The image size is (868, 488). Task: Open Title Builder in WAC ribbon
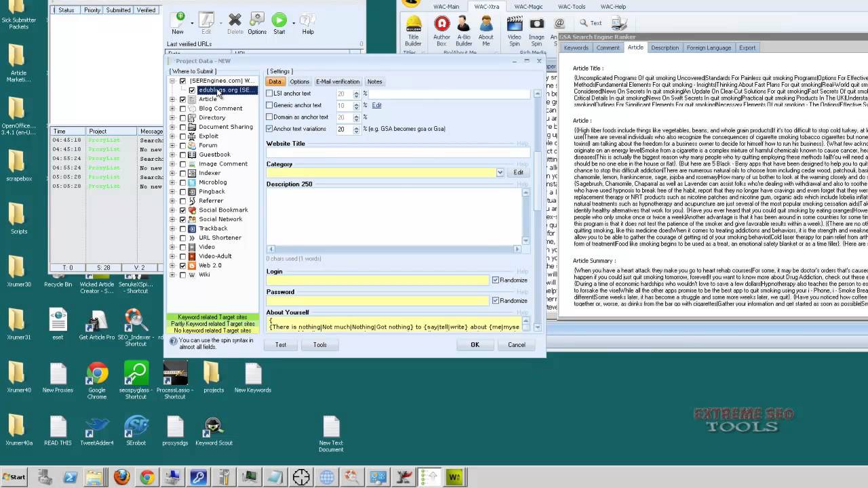coord(413,31)
